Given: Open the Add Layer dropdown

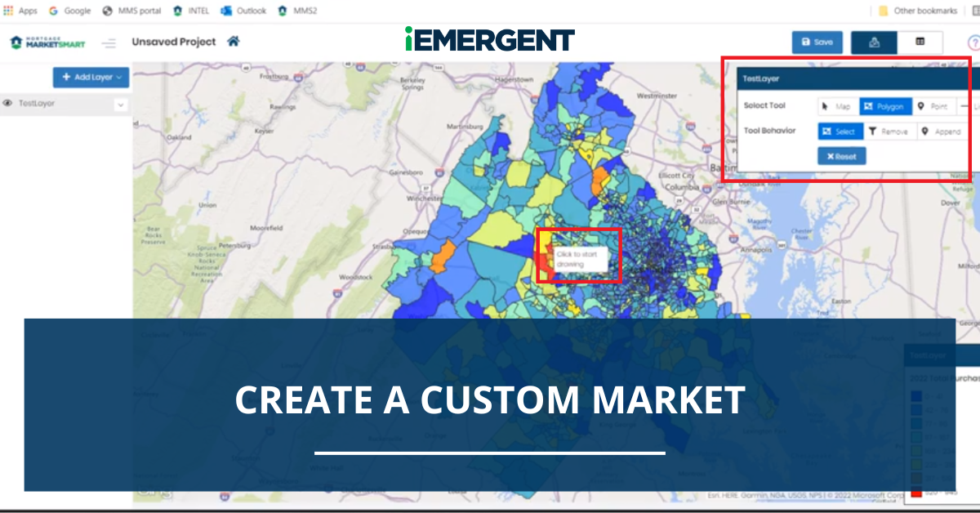Looking at the screenshot, I should [90, 78].
